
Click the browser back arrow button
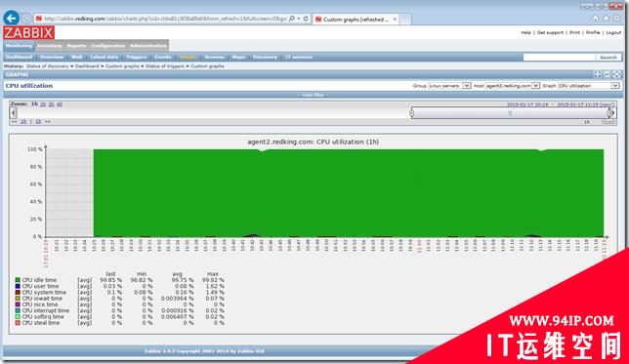[12, 18]
